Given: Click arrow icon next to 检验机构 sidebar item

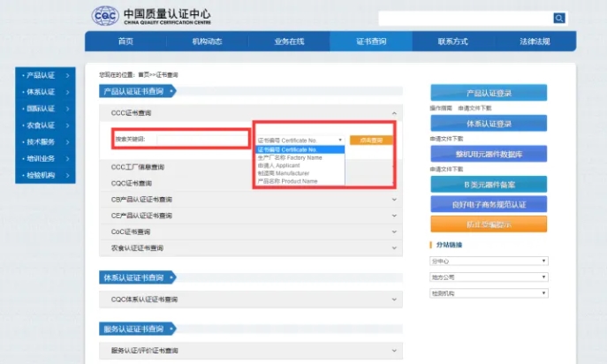Looking at the screenshot, I should coord(67,175).
